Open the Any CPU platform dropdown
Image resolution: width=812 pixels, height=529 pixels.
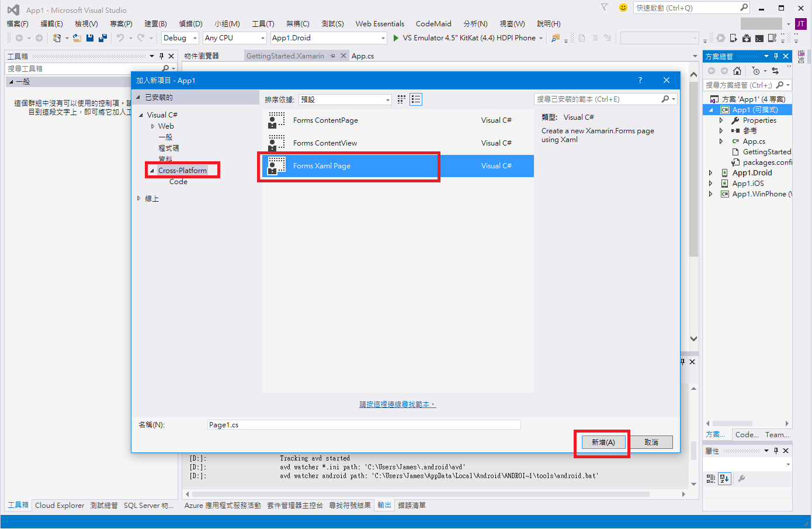(235, 38)
